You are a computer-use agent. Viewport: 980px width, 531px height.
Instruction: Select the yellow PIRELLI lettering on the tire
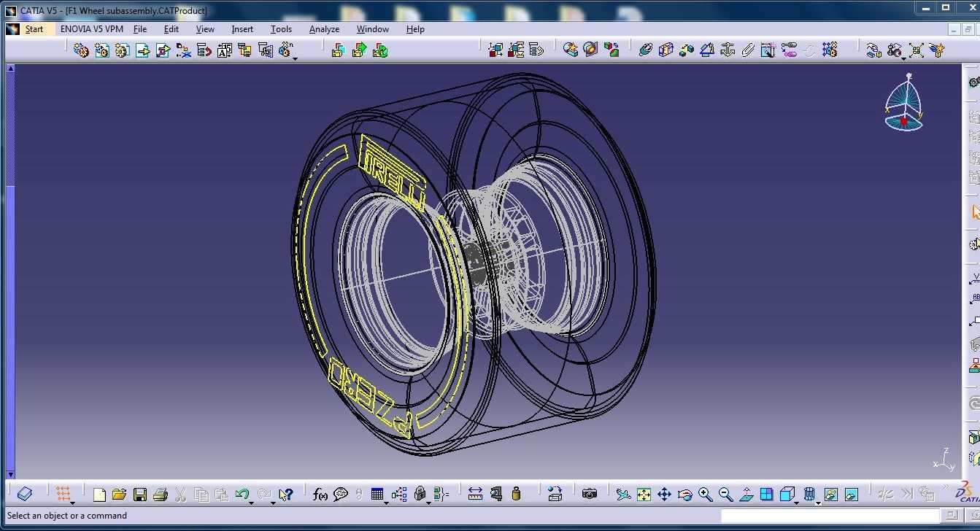pyautogui.click(x=393, y=174)
